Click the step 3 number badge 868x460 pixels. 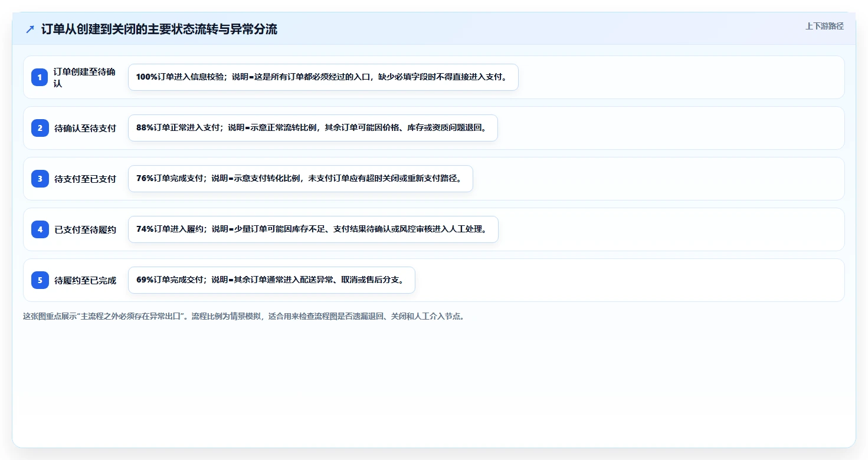point(40,179)
